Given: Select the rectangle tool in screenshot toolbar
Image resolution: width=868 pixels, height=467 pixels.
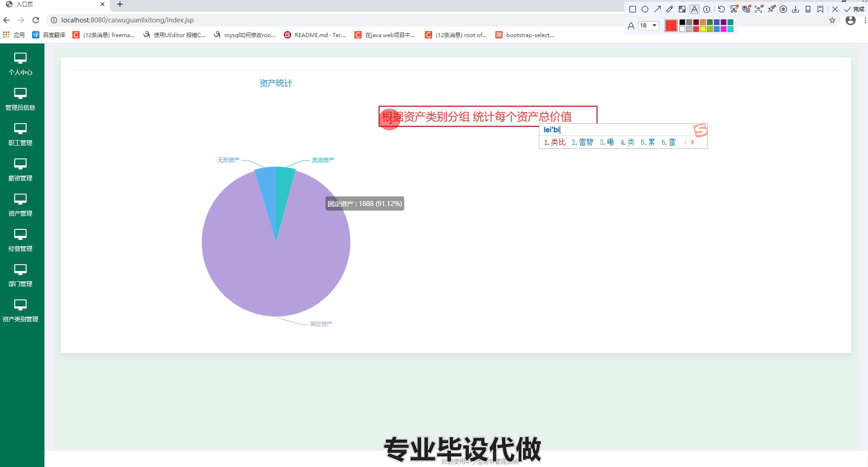Looking at the screenshot, I should (633, 9).
